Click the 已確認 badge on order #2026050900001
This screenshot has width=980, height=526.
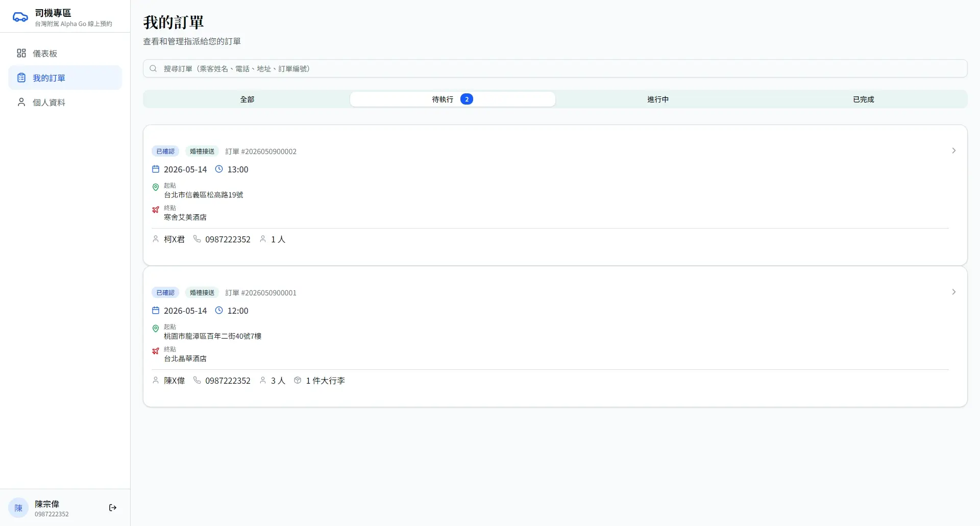[165, 292]
